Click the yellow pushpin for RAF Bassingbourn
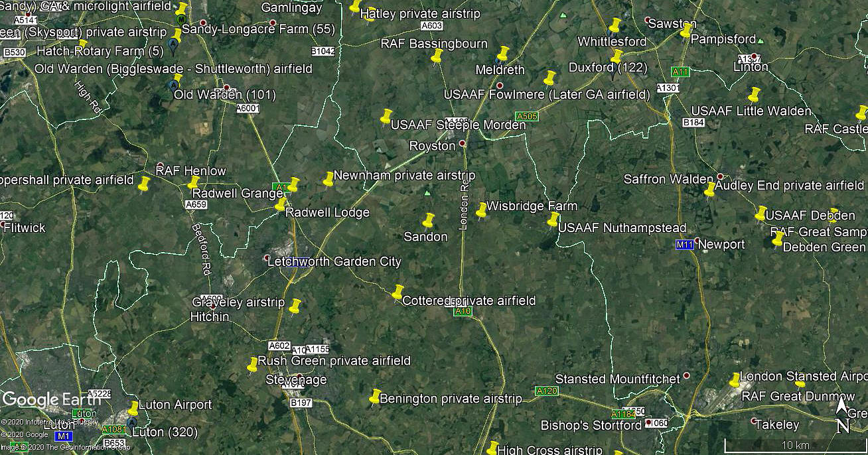Screen dimensions: 868x455 click(437, 58)
